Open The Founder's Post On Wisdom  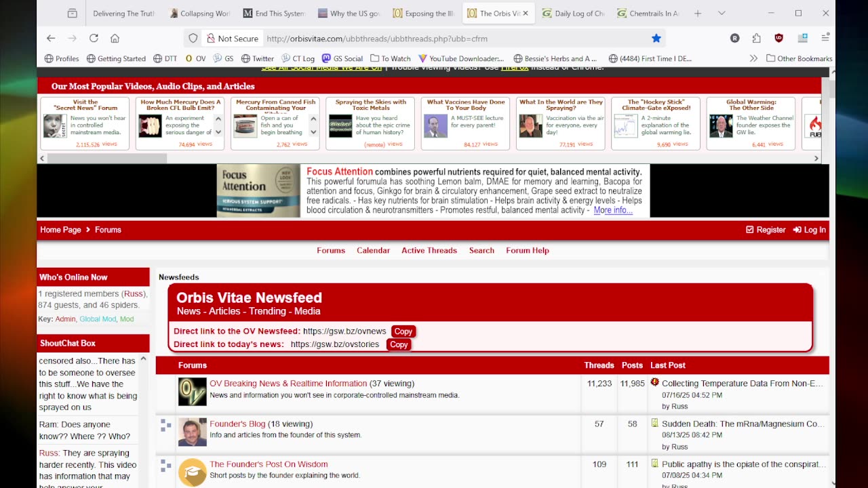269,464
